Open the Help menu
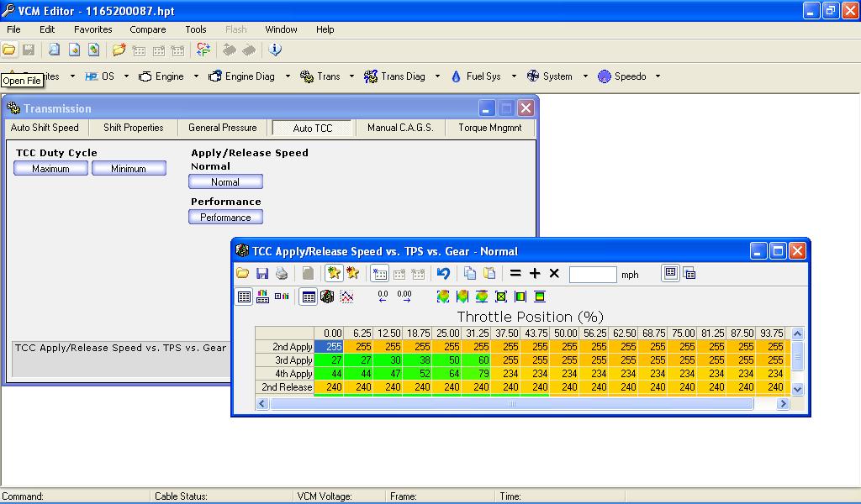 click(325, 29)
